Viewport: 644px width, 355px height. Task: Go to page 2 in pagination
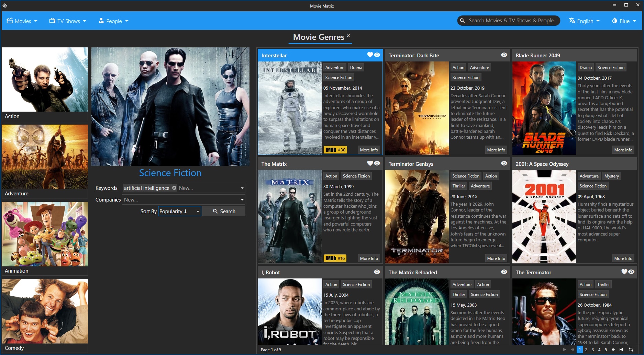tap(586, 350)
